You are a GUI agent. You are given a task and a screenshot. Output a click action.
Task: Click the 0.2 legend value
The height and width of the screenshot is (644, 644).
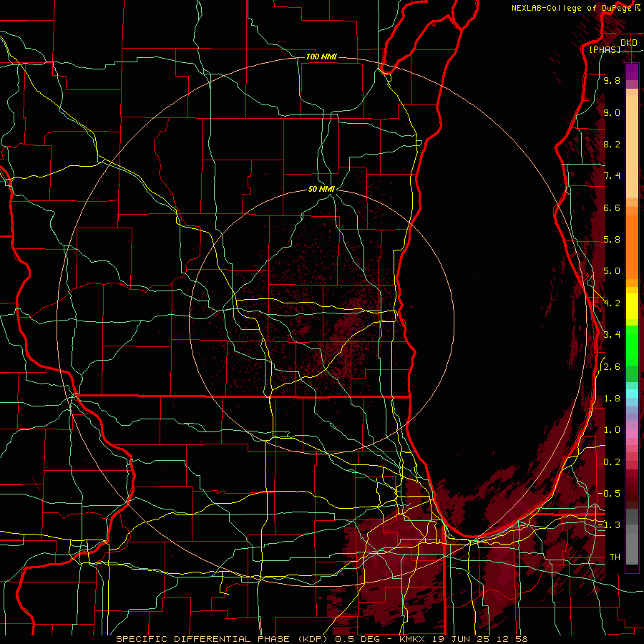point(612,462)
